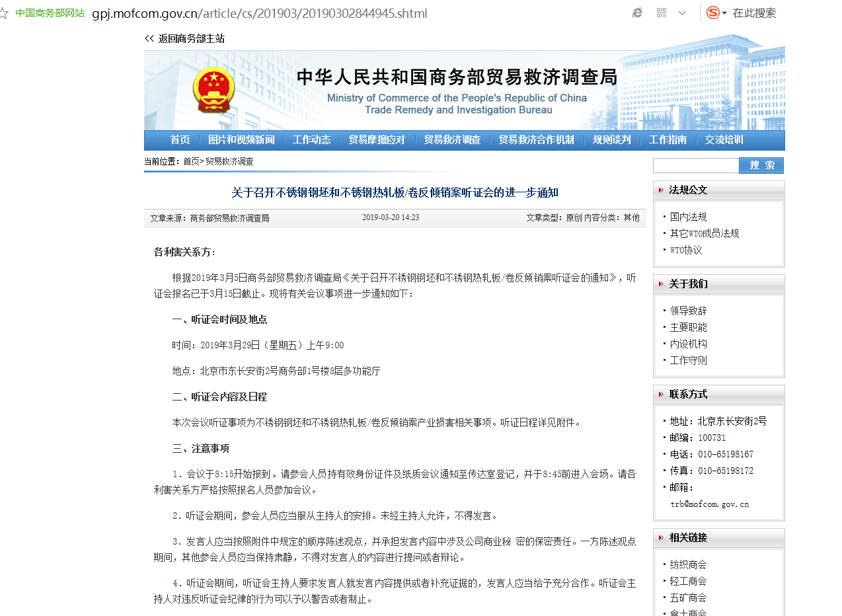Click the red arrow icon beside 关于我们
The image size is (842, 616).
point(661,284)
